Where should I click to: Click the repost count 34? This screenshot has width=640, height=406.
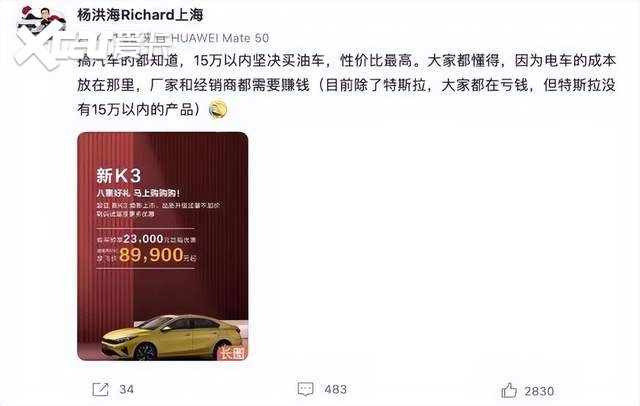coord(127,389)
